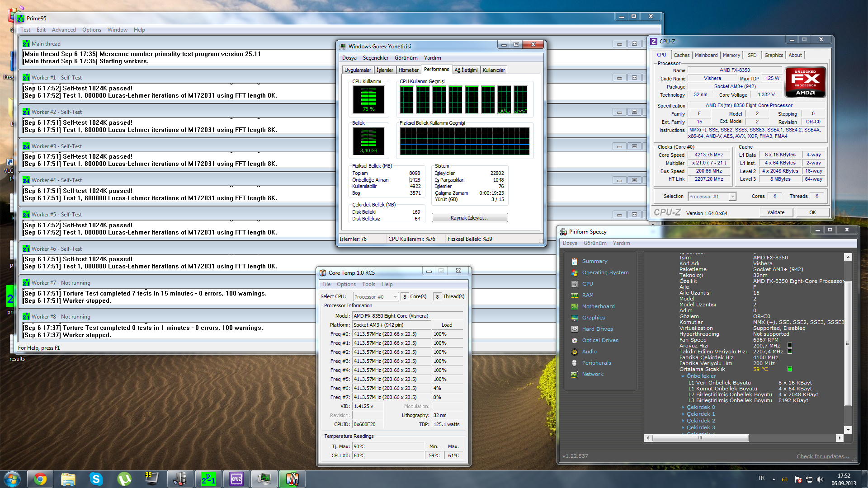Expand Çekirdek 0 in Speccy
Image resolution: width=868 pixels, height=488 pixels.
point(683,408)
